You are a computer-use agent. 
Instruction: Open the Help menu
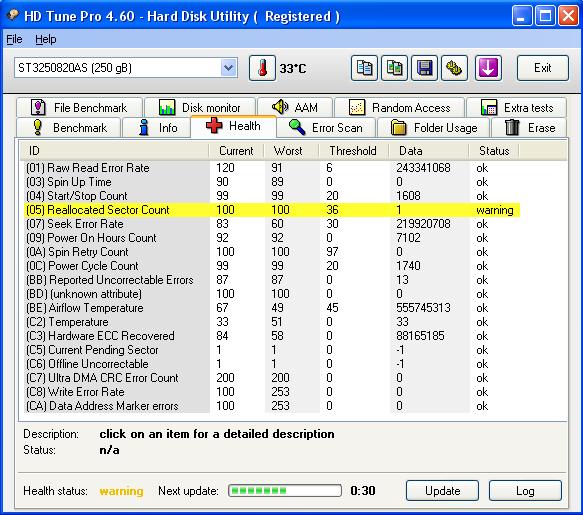point(46,39)
